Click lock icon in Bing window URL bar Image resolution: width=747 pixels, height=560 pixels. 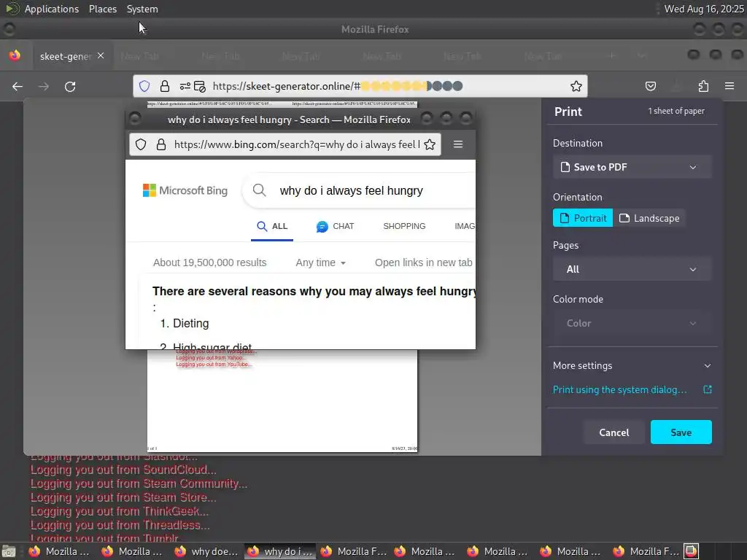[x=161, y=144]
